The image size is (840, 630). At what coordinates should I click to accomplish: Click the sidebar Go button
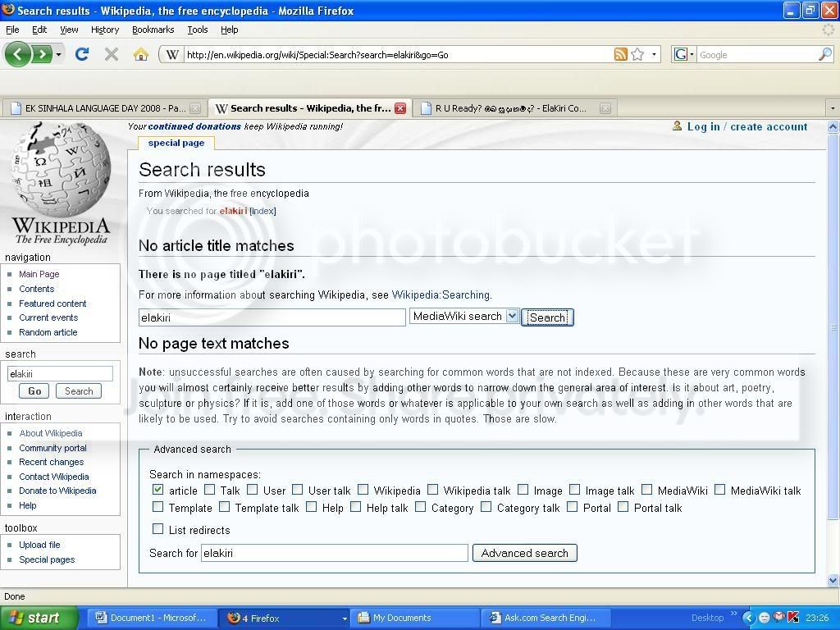tap(34, 391)
